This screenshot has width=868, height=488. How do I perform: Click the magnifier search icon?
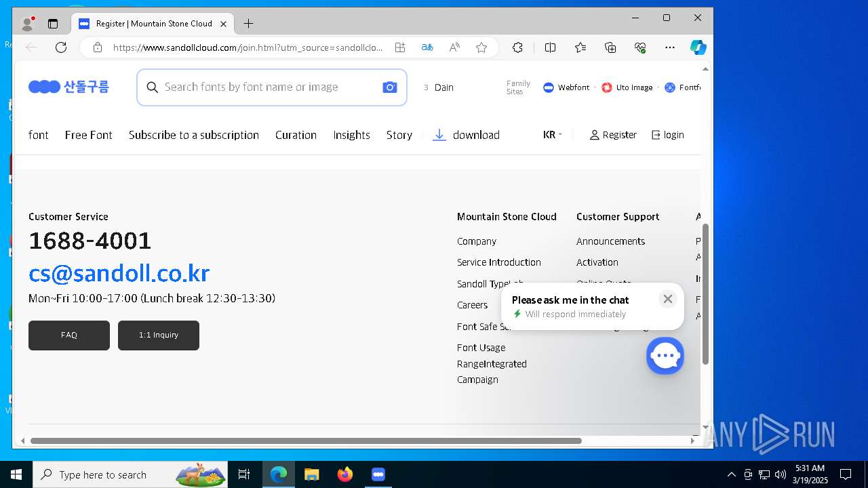coord(153,87)
